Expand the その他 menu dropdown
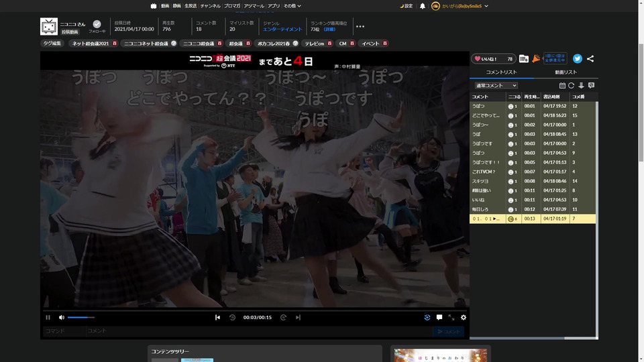 click(292, 6)
